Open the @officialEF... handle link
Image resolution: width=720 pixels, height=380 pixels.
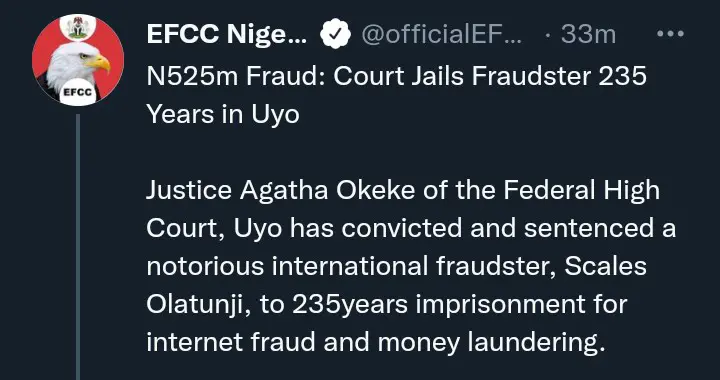441,34
